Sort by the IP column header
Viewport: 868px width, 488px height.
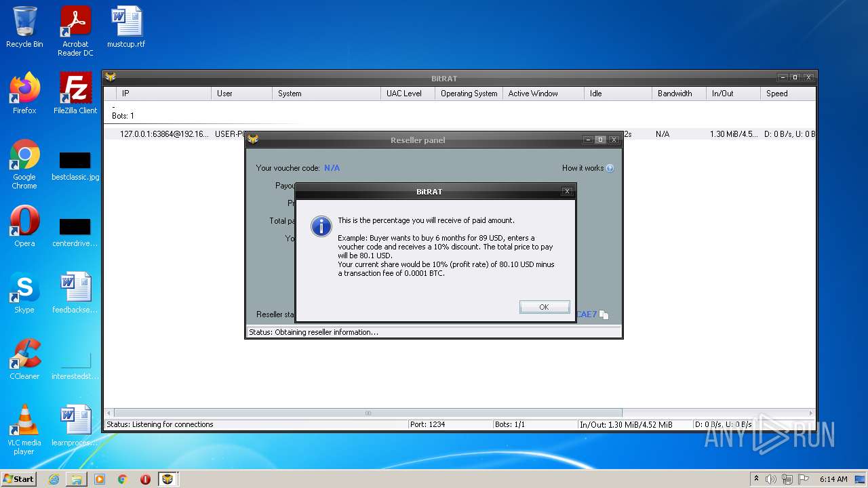(x=163, y=94)
